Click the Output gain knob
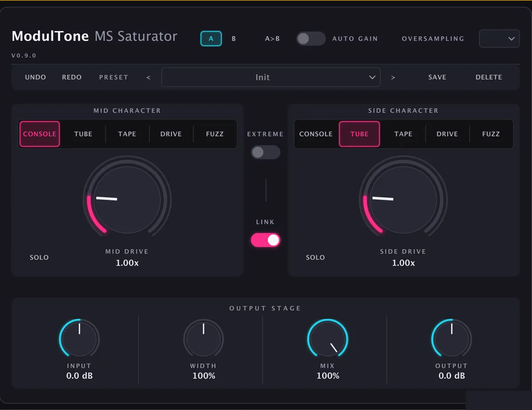This screenshot has width=532, height=410. pos(452,339)
